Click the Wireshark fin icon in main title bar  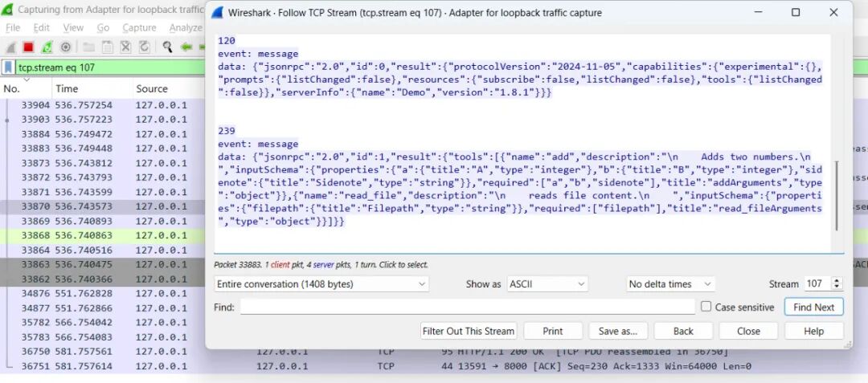8,10
